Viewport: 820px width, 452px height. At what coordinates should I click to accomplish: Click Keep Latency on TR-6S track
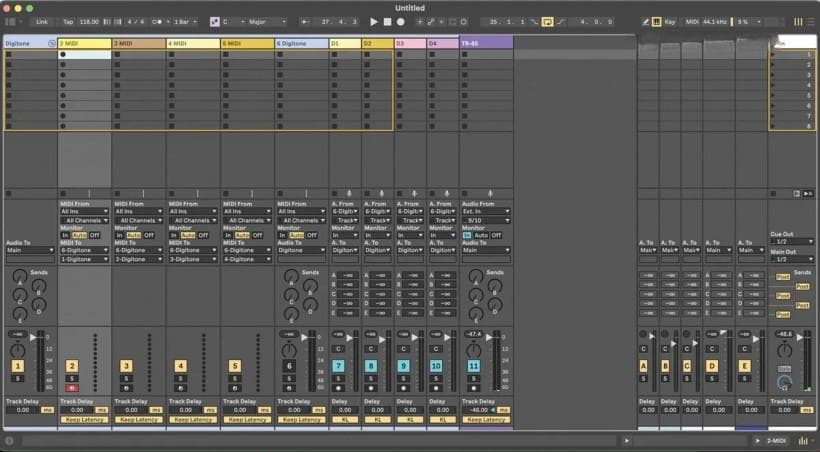point(486,420)
